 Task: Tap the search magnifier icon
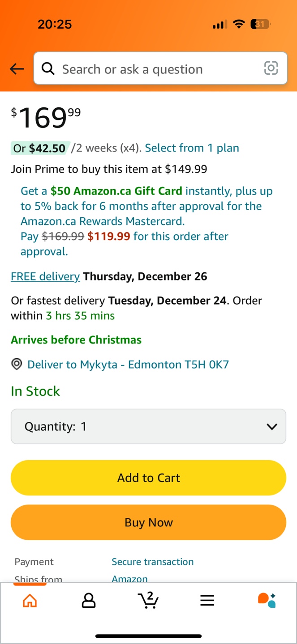pos(48,69)
